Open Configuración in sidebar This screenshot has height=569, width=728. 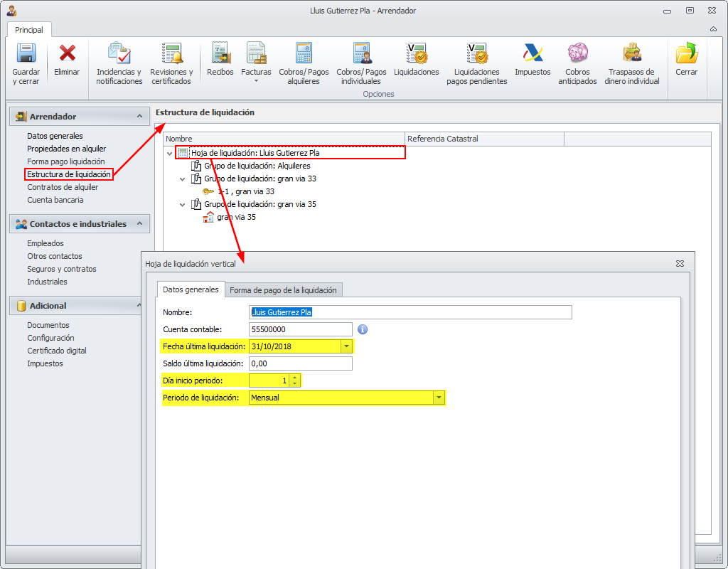[50, 338]
